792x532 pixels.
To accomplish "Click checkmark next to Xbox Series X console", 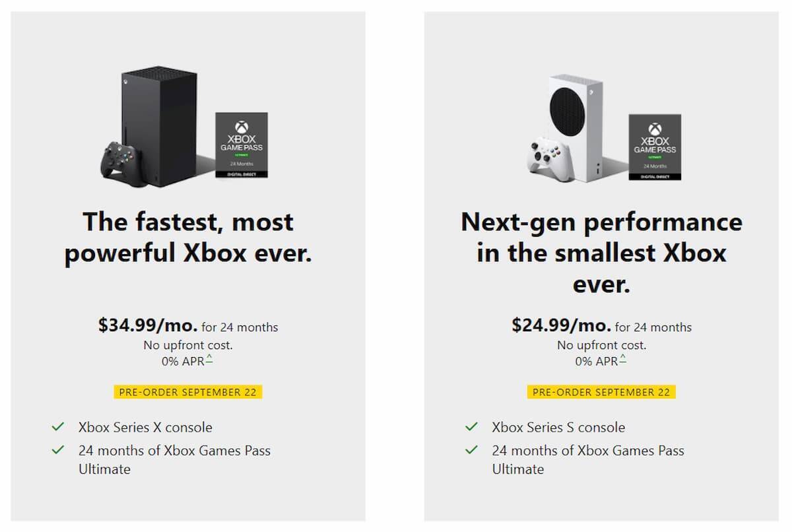I will (58, 427).
